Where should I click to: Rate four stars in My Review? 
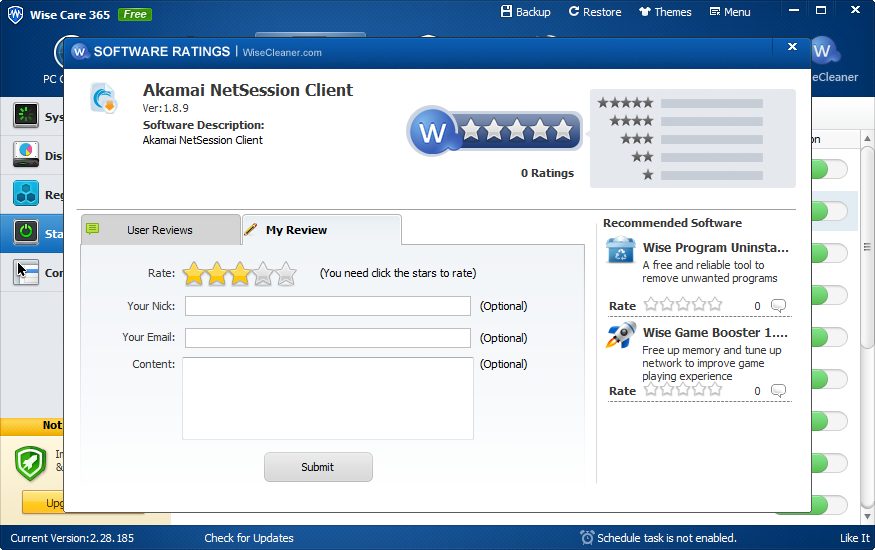pos(262,273)
